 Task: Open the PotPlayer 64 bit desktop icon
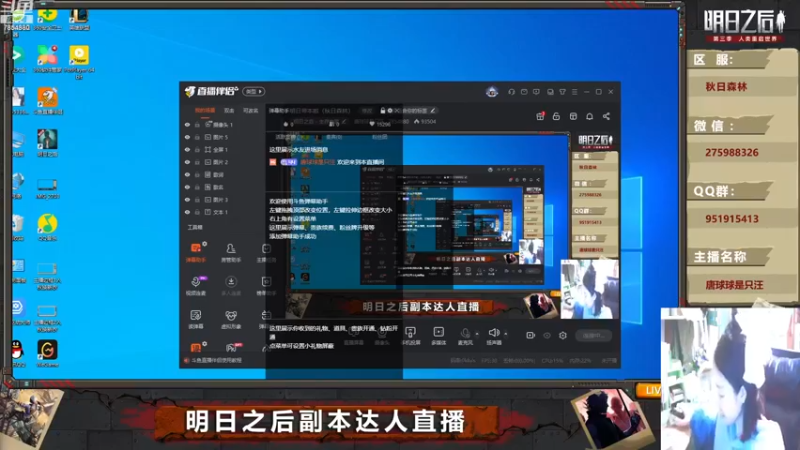tap(79, 63)
